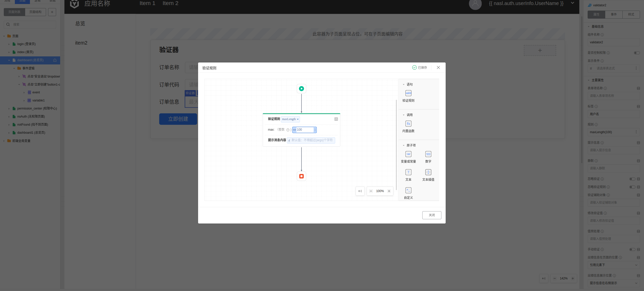Click the red end node in flow canvas
Image resolution: width=644 pixels, height=291 pixels.
pyautogui.click(x=301, y=176)
